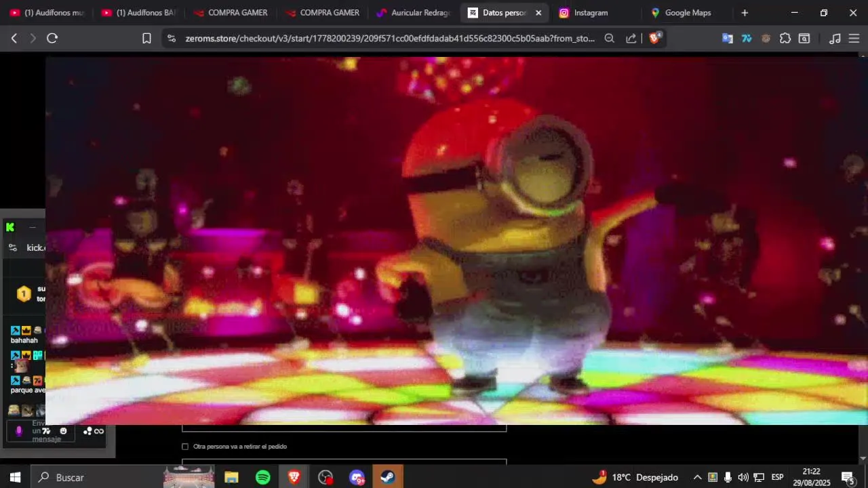Screen dimensions: 868x488
Task: Click the page vertical scrollbar down arrow
Action: 863,459
